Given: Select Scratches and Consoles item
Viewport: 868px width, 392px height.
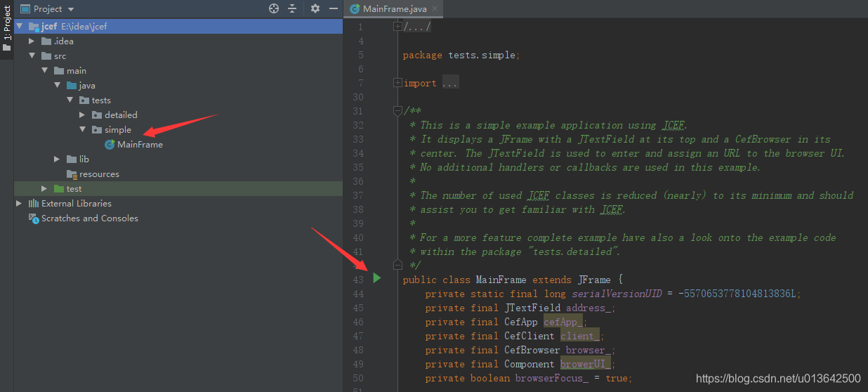Looking at the screenshot, I should pyautogui.click(x=89, y=218).
